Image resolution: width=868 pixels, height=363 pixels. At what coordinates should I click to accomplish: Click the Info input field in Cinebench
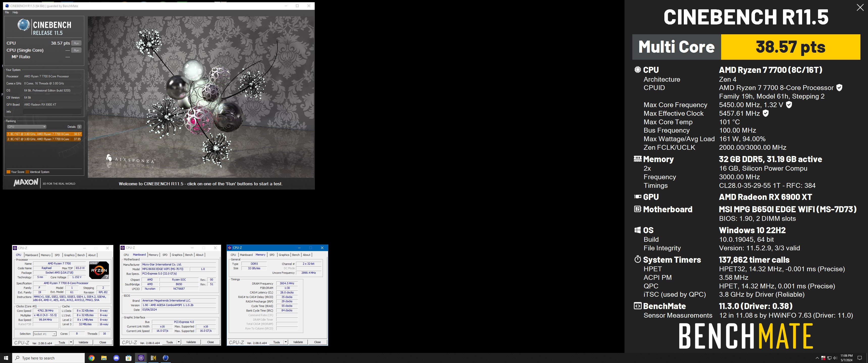tap(52, 111)
